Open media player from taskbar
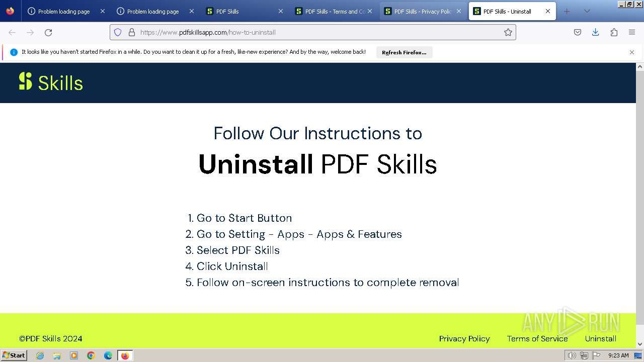The width and height of the screenshot is (644, 362). [x=74, y=355]
